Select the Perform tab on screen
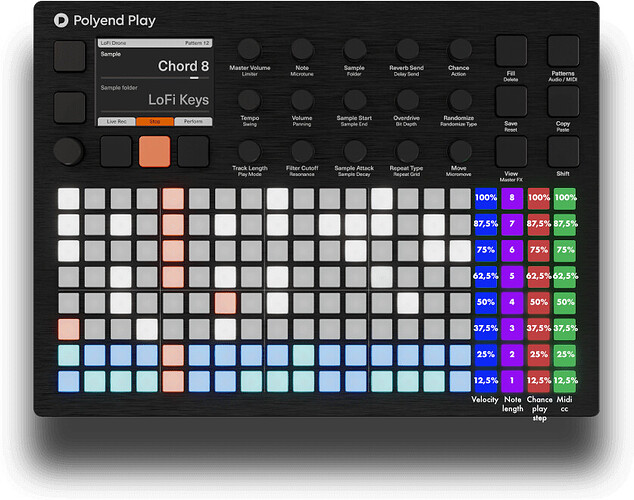The width and height of the screenshot is (634, 500). (x=193, y=121)
